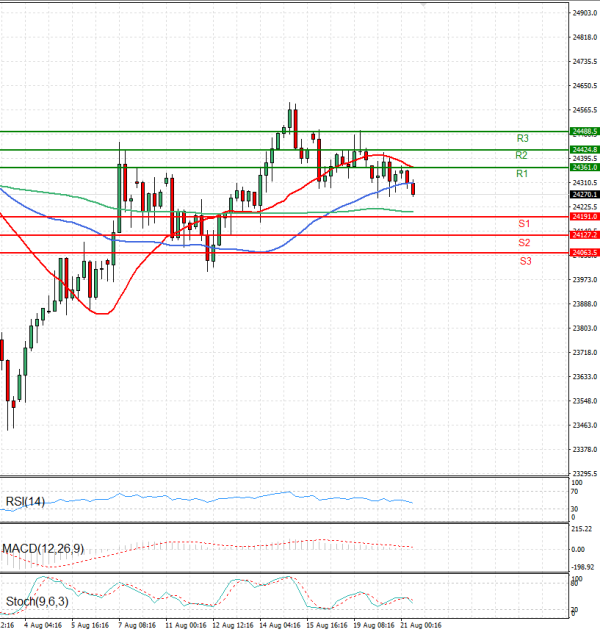Viewport: 600px width, 632px height.
Task: Click the 11 Aug 00:16 time label
Action: click(186, 626)
